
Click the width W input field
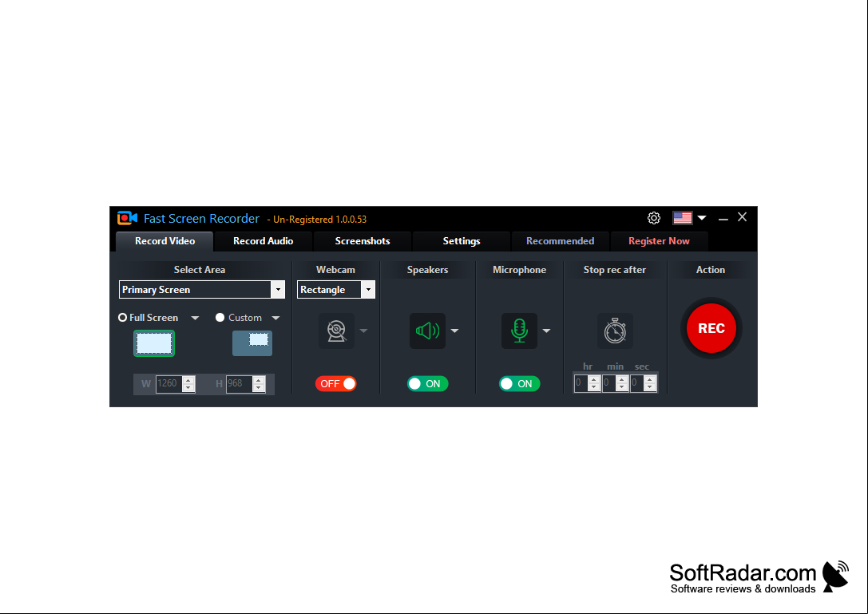pyautogui.click(x=168, y=384)
